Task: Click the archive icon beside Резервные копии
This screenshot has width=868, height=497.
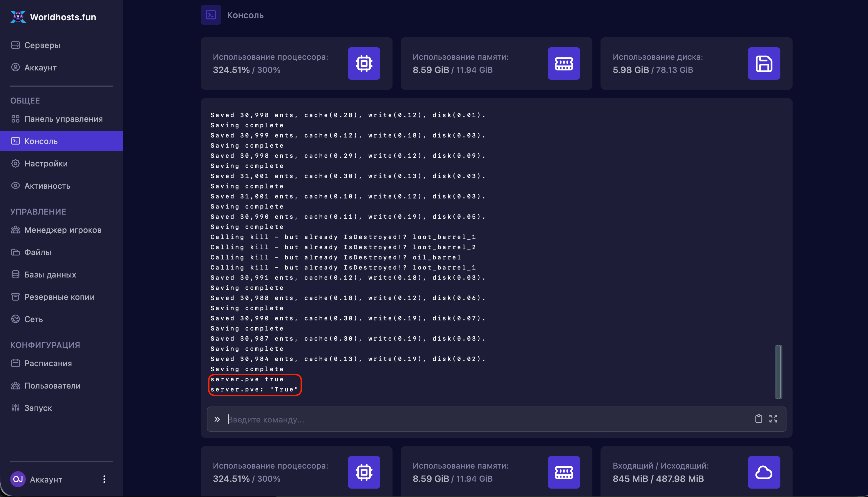Action: (x=15, y=297)
